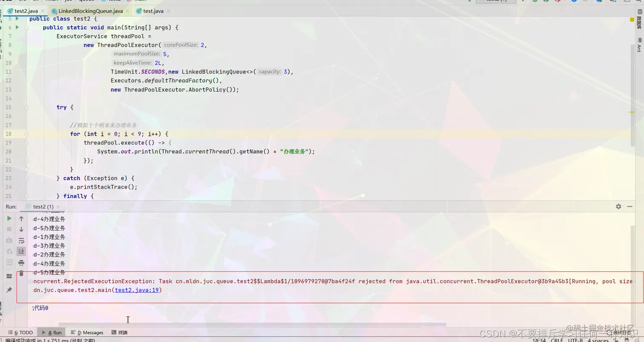Click the console line d-1办理业务
The image size is (644, 342).
pyautogui.click(x=49, y=237)
